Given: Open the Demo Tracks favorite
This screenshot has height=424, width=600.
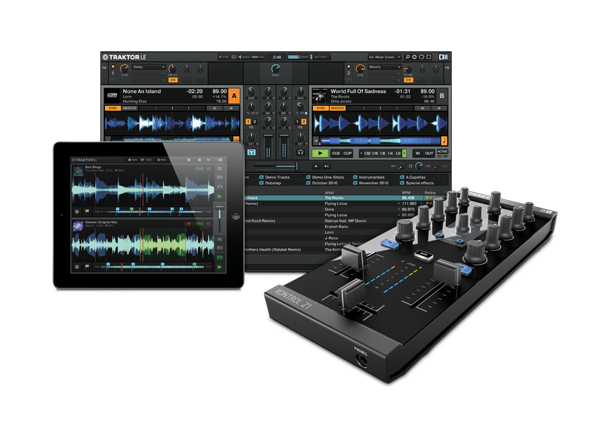Looking at the screenshot, I should pos(274,177).
